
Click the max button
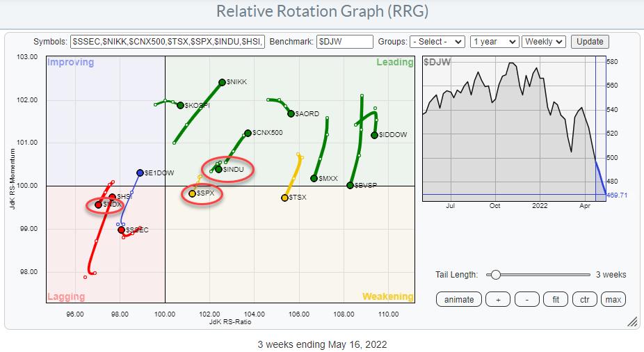pyautogui.click(x=613, y=299)
